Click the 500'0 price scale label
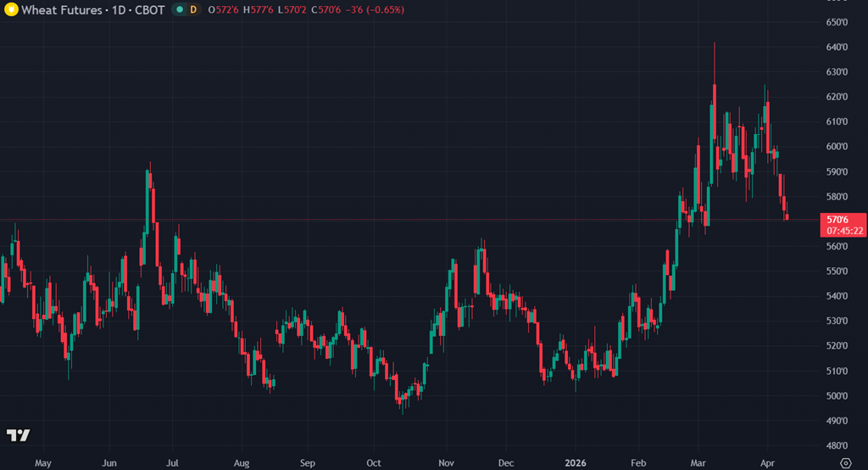This screenshot has width=868, height=470. (837, 396)
